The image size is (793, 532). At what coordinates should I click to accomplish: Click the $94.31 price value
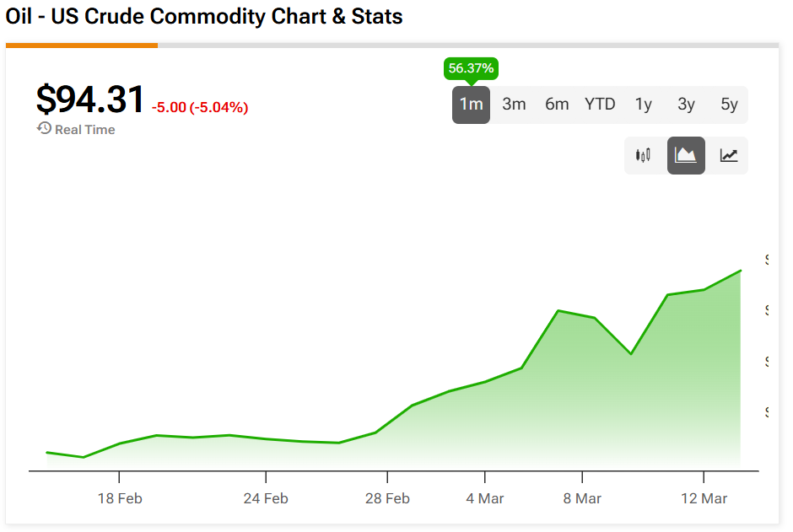click(x=90, y=99)
